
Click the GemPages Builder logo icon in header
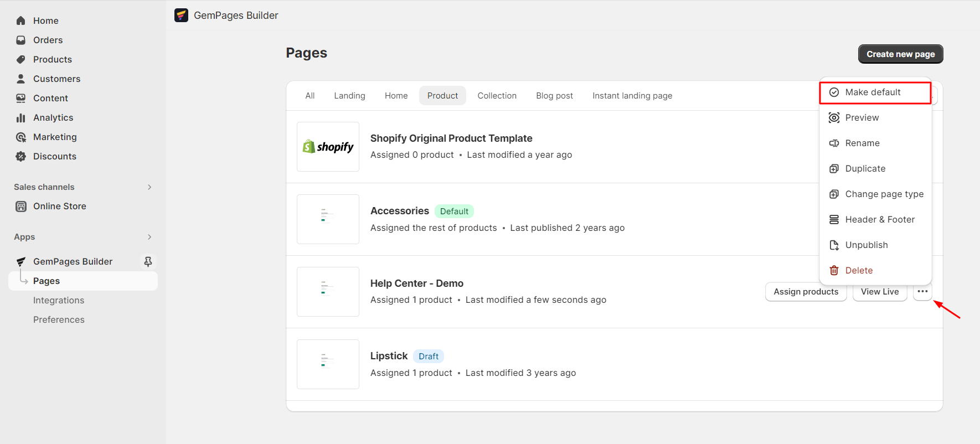point(181,16)
